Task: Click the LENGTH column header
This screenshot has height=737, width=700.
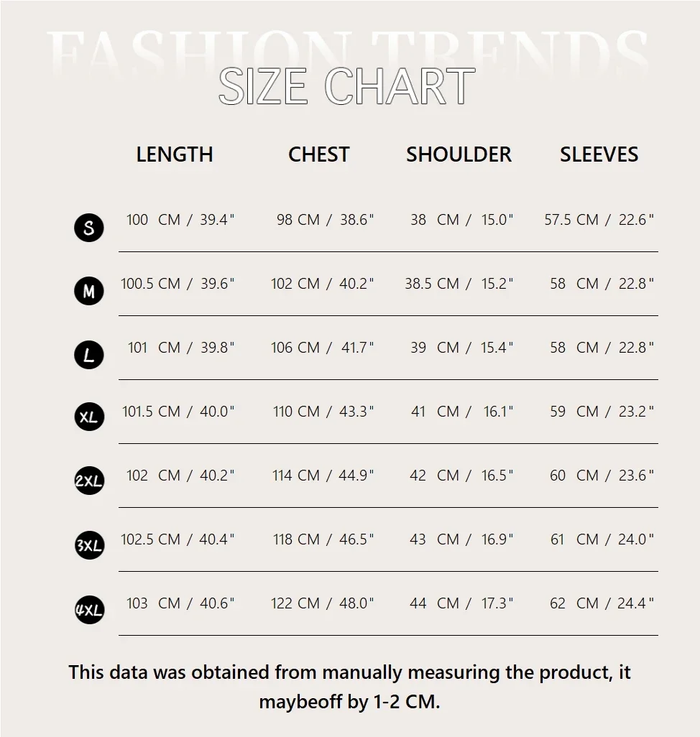Action: click(x=175, y=154)
